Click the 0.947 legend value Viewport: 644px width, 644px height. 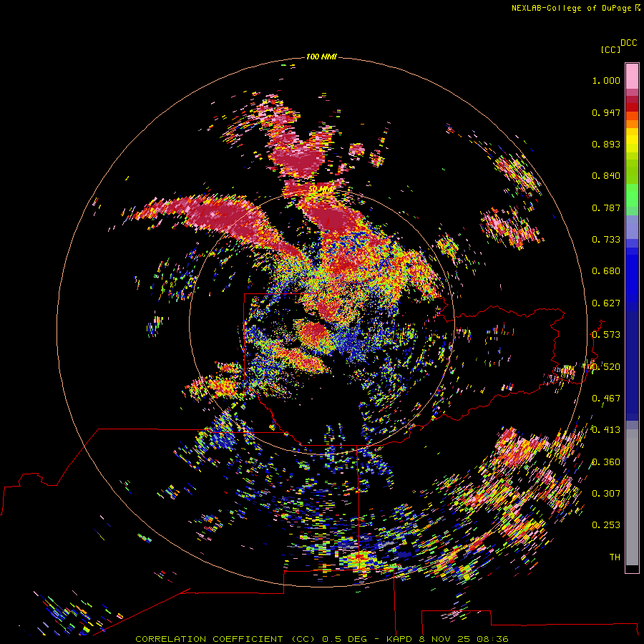[606, 112]
